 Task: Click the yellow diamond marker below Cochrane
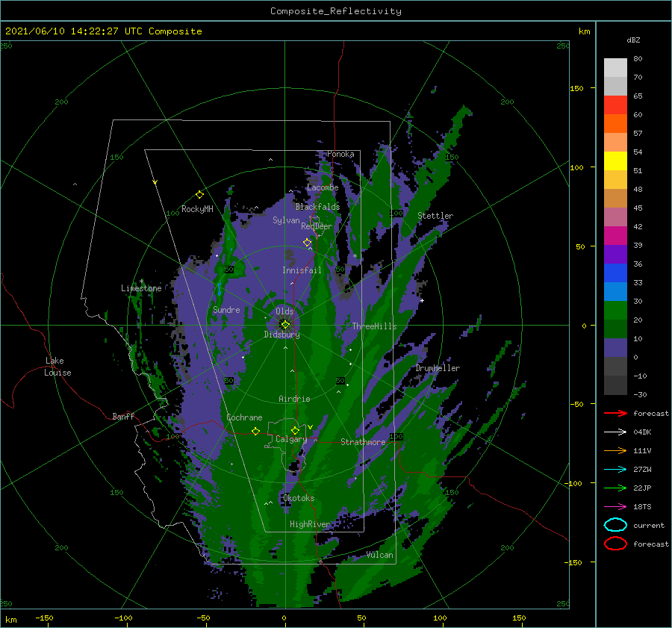pyautogui.click(x=255, y=432)
